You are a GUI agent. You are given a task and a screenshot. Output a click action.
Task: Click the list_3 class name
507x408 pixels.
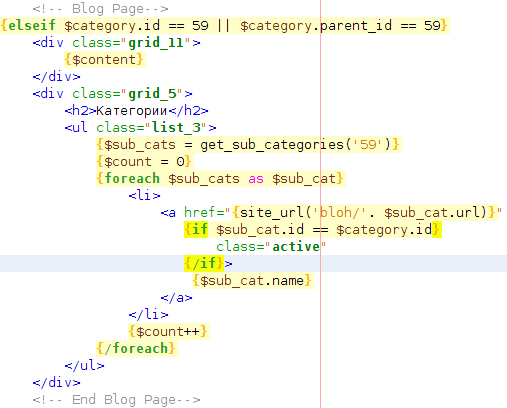click(x=176, y=128)
